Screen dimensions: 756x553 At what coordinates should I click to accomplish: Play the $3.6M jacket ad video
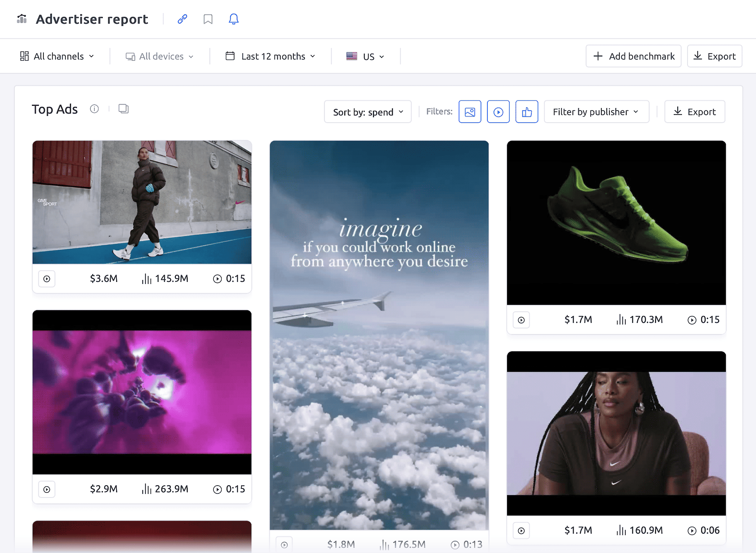point(47,279)
